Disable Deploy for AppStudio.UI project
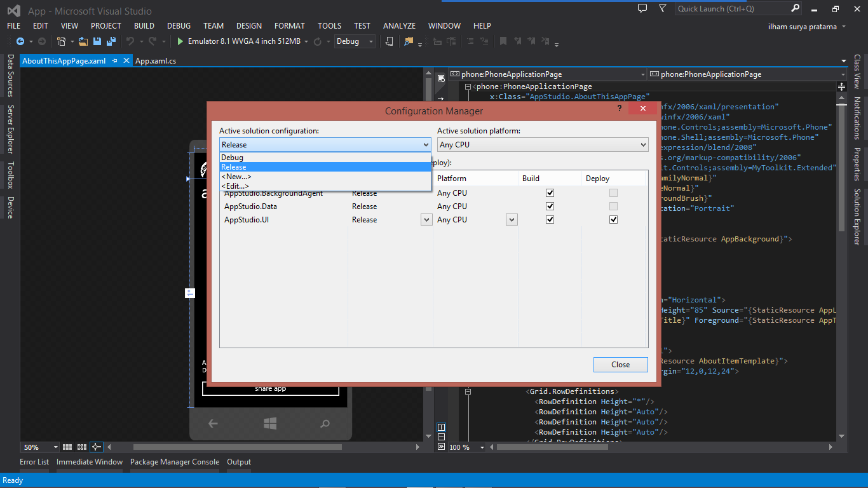The width and height of the screenshot is (868, 488). 613,219
